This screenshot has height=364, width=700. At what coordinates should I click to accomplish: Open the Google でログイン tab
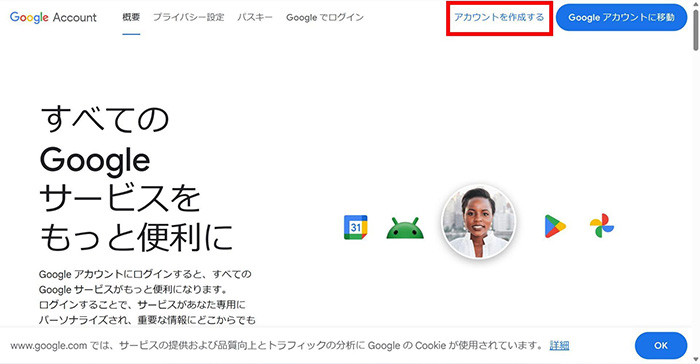(x=325, y=17)
